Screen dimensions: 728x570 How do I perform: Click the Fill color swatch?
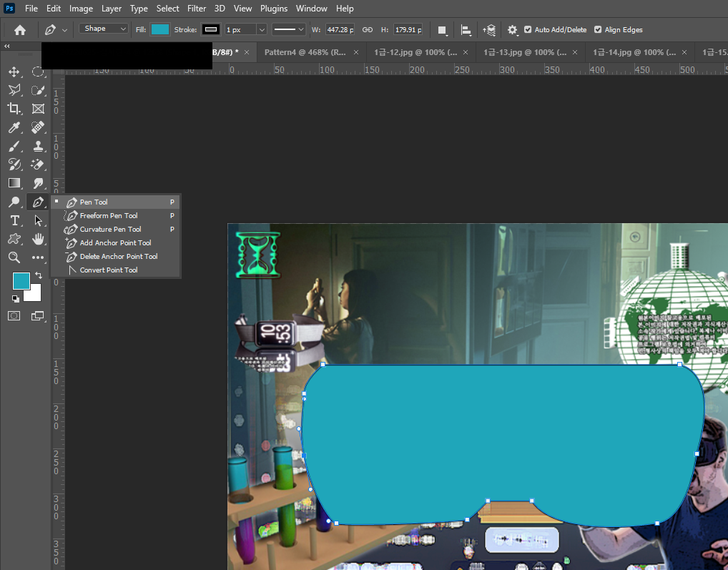click(x=160, y=29)
